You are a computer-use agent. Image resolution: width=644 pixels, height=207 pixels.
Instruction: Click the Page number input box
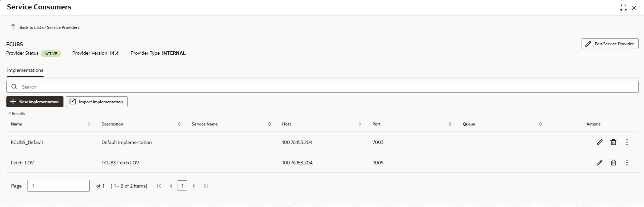pos(58,186)
